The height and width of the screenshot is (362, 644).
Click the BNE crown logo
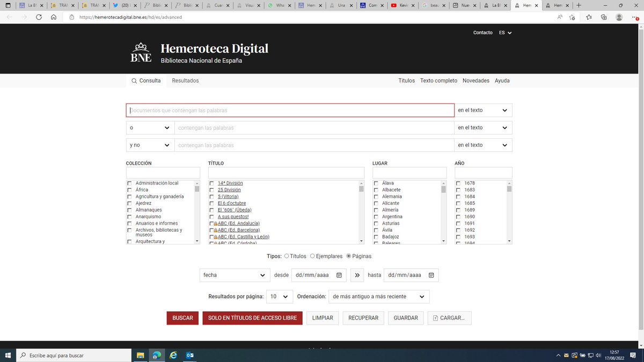(x=141, y=51)
